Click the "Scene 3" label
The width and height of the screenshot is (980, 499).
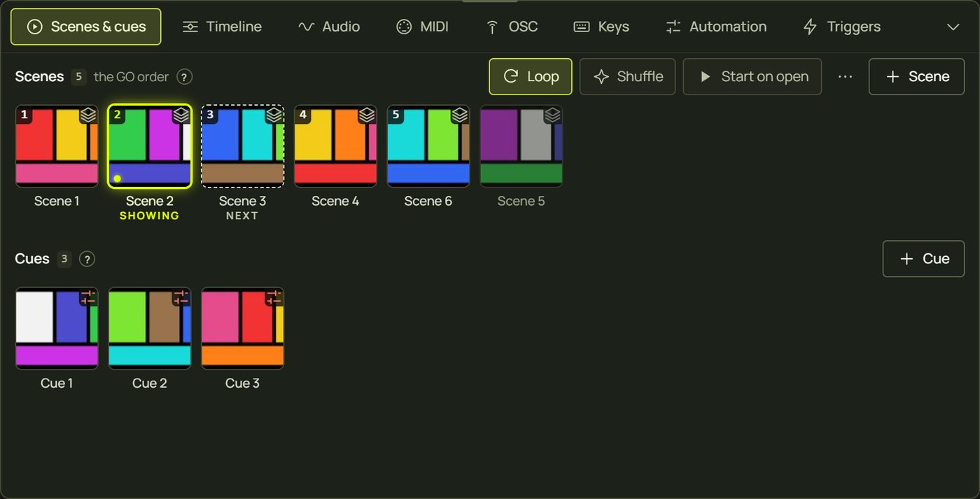(242, 201)
